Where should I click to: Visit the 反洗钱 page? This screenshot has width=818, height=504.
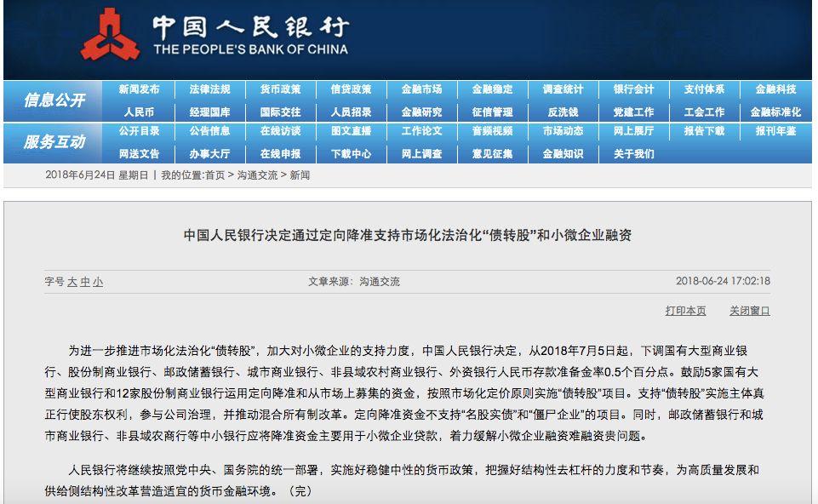pos(563,112)
